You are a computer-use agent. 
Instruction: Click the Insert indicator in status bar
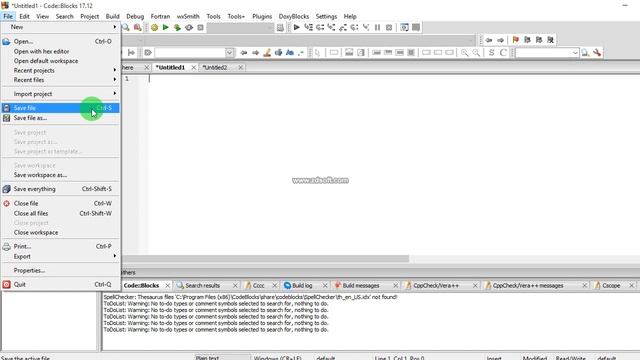point(494,358)
